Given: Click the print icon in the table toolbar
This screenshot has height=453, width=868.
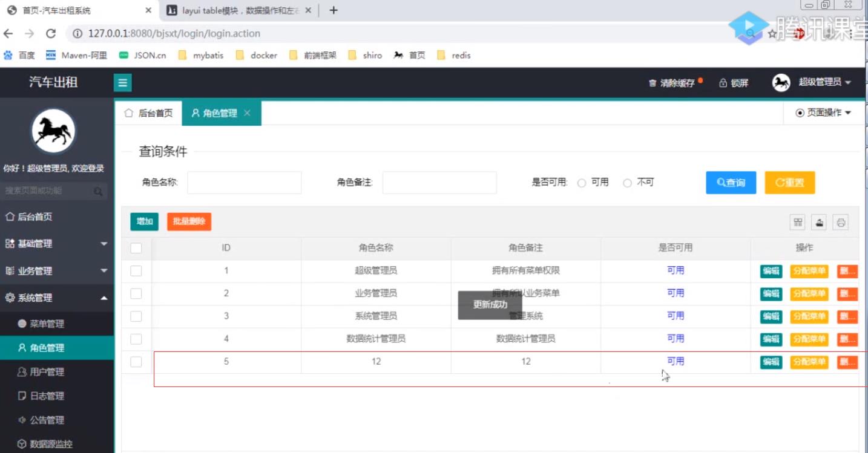Looking at the screenshot, I should [x=841, y=222].
